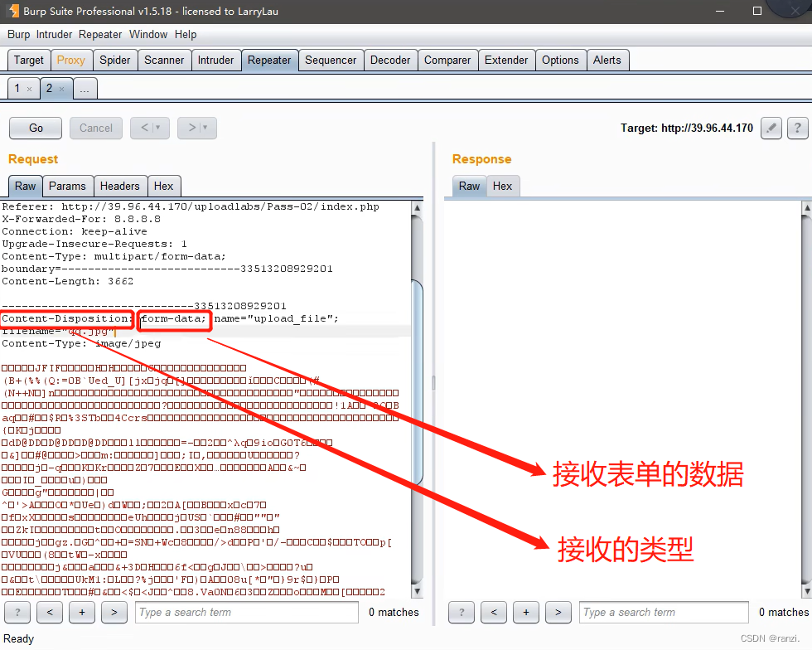
Task: Click the Target: http://39.96.44.170 label
Action: pos(687,128)
